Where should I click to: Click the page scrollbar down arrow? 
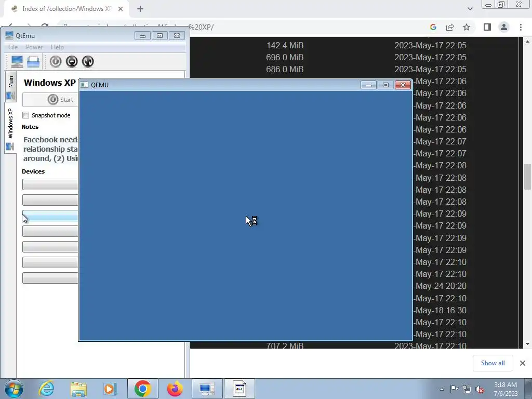[x=528, y=344]
